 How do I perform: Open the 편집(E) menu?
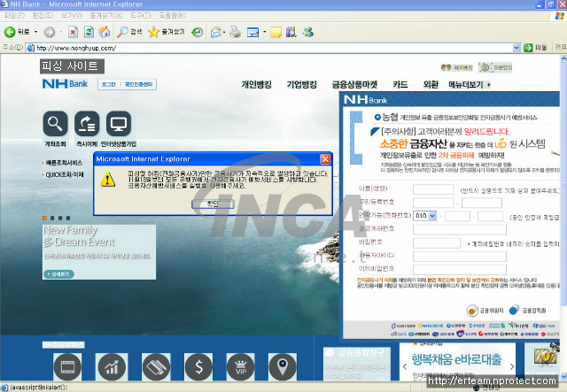pos(43,16)
